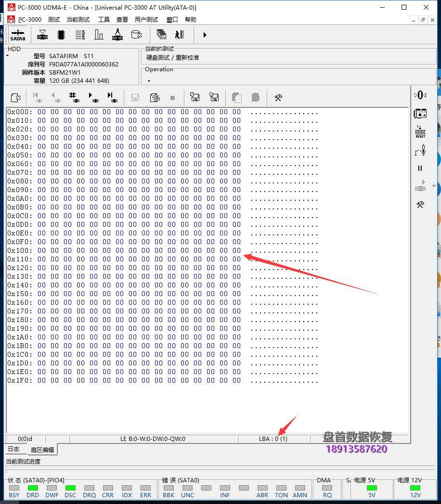The height and width of the screenshot is (504, 441).
Task: Open the defect table list icon in toolbar
Action: tap(79, 35)
